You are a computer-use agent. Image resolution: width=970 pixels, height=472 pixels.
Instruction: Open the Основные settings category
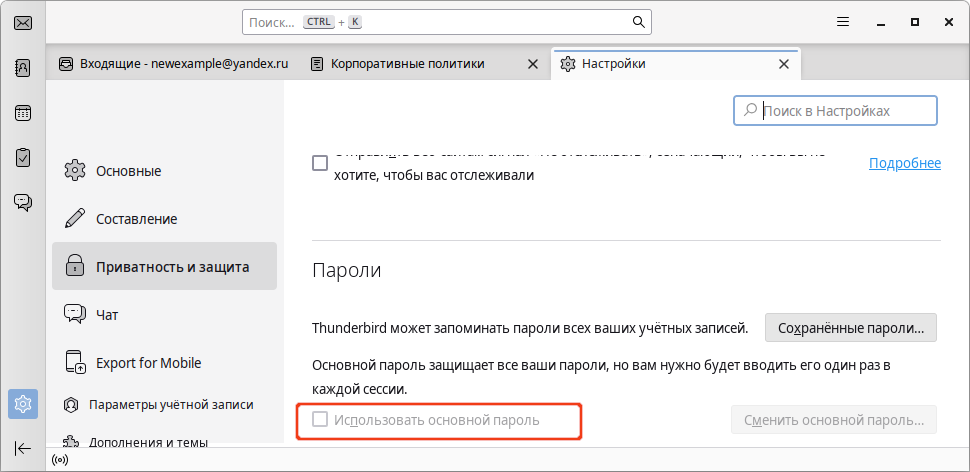[165, 171]
